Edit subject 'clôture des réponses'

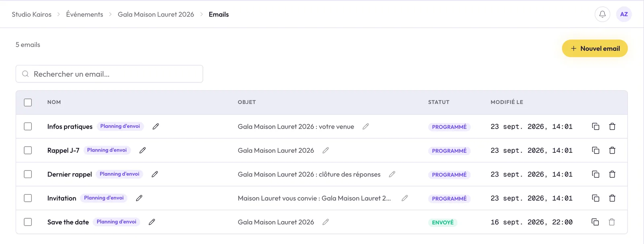click(x=392, y=174)
